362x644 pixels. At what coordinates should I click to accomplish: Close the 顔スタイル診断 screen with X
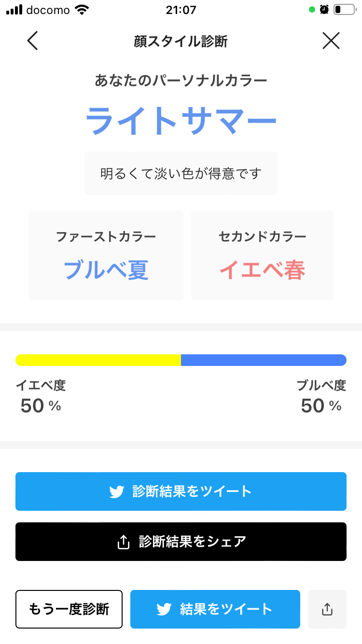331,41
